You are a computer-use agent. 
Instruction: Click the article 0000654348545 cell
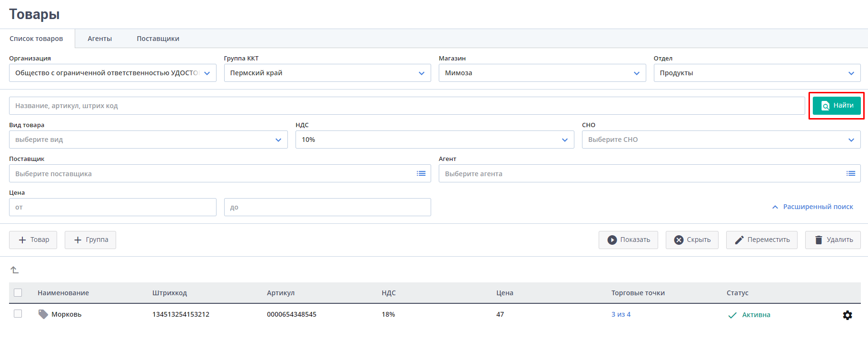coord(292,314)
